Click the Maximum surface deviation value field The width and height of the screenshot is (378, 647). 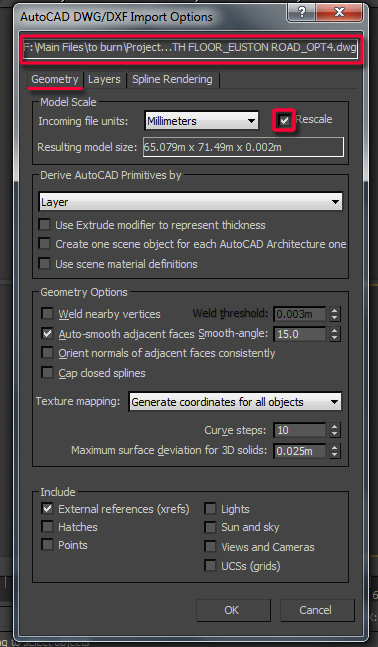(x=300, y=451)
